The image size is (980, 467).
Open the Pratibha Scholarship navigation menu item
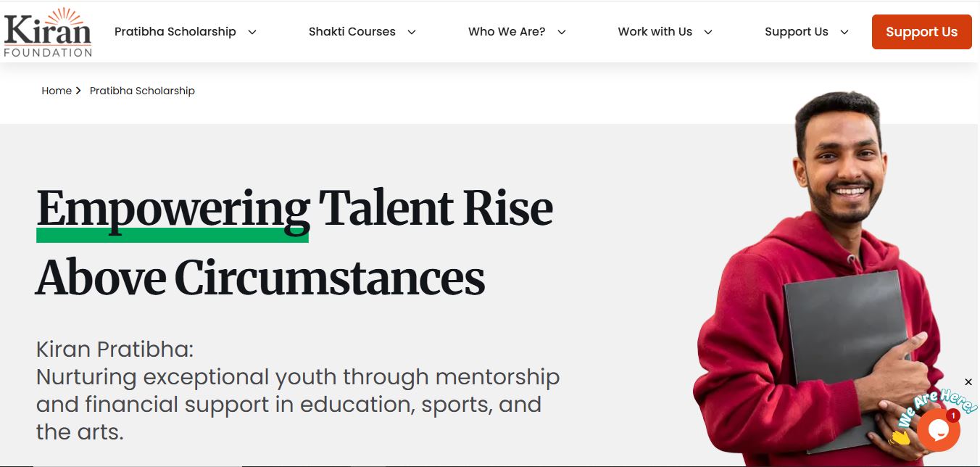(x=175, y=32)
